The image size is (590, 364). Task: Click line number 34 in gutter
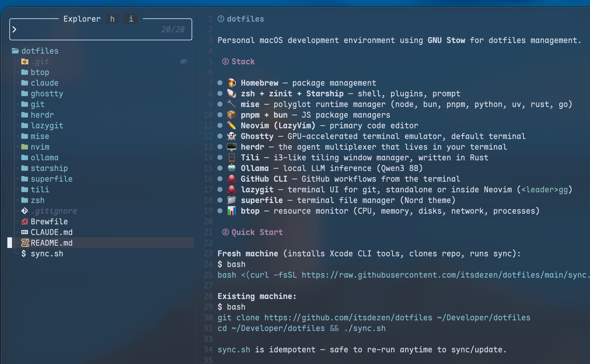208,350
